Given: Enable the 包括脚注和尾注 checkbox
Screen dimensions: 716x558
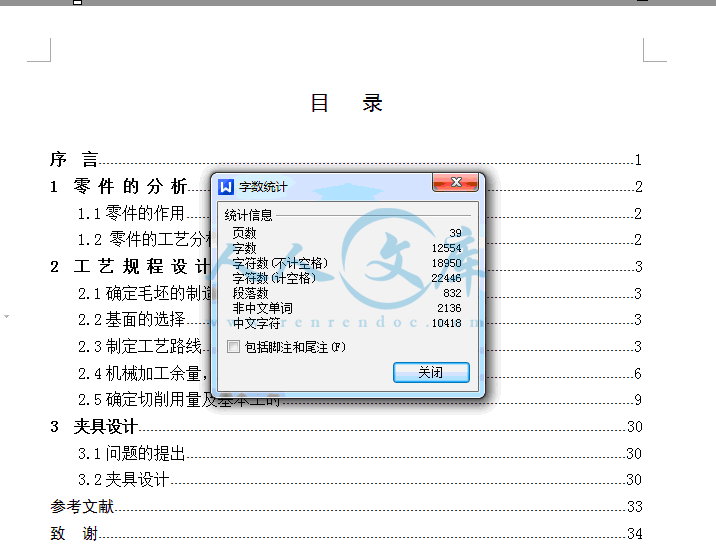Looking at the screenshot, I should (233, 347).
